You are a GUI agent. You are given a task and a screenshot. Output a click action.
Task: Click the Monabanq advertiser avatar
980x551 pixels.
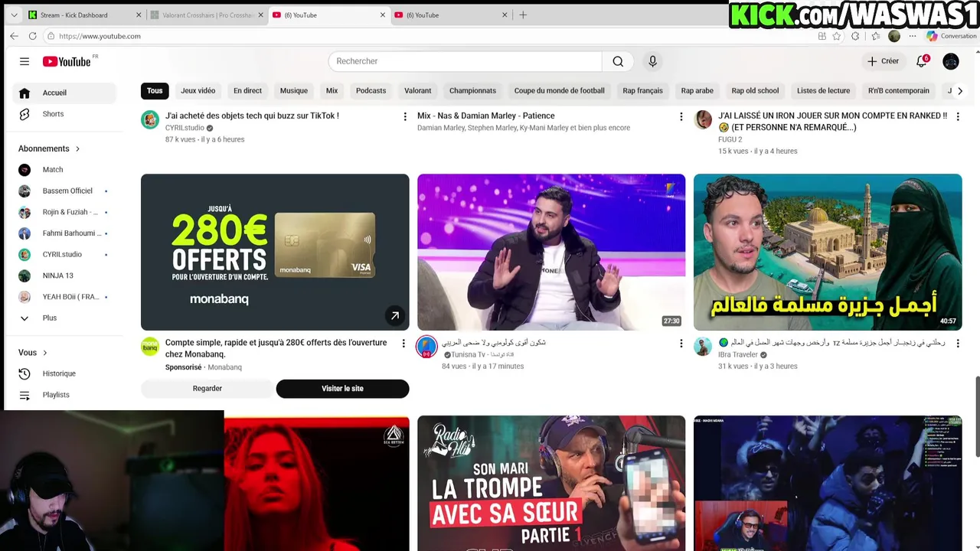tap(150, 347)
